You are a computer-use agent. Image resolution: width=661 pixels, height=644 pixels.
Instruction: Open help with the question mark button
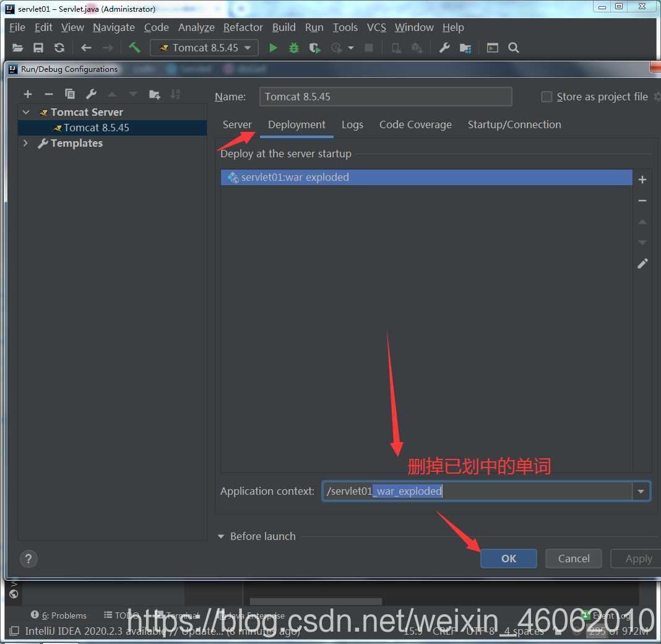(x=28, y=559)
